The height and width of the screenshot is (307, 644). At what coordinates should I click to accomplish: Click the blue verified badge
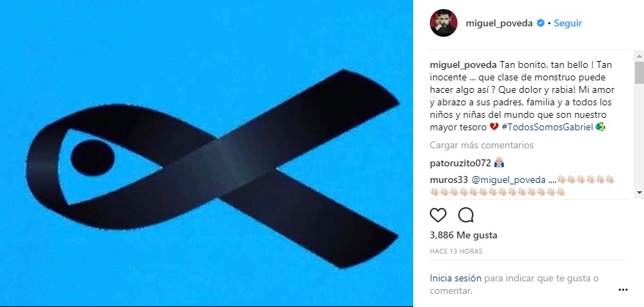541,24
